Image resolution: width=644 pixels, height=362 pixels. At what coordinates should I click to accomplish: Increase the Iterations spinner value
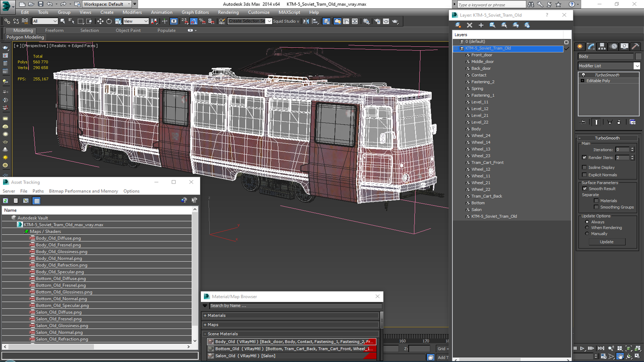pyautogui.click(x=632, y=148)
